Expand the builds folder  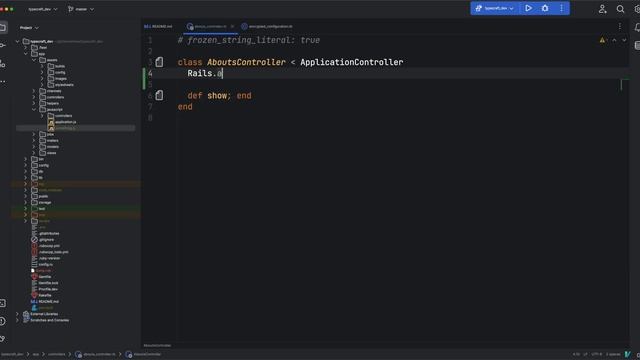tap(42, 66)
